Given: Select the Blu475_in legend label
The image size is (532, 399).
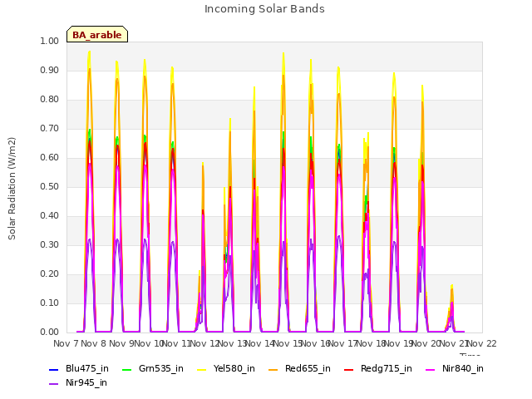Looking at the screenshot, I should [x=87, y=368].
